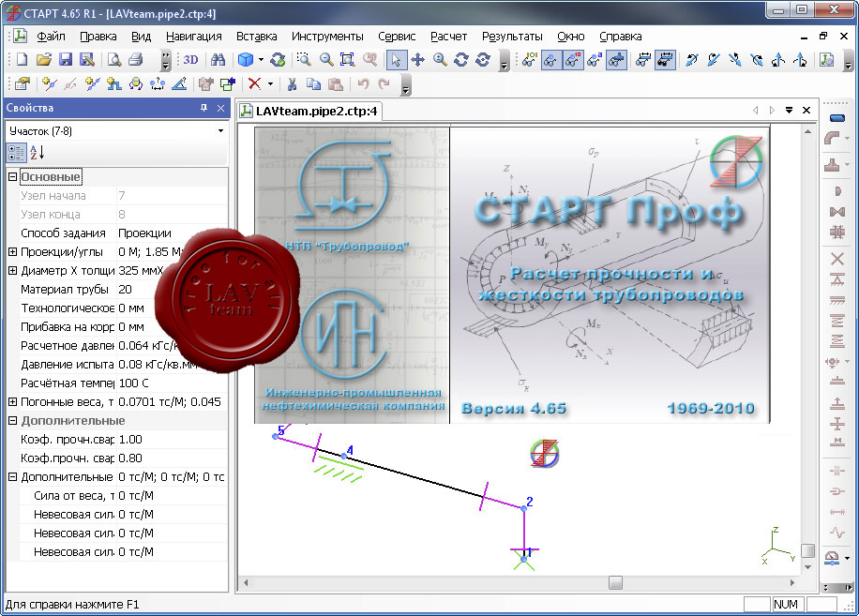Screen dimensions: 859x616
Task: Click the vertical scrollbar thumb
Action: (807, 549)
